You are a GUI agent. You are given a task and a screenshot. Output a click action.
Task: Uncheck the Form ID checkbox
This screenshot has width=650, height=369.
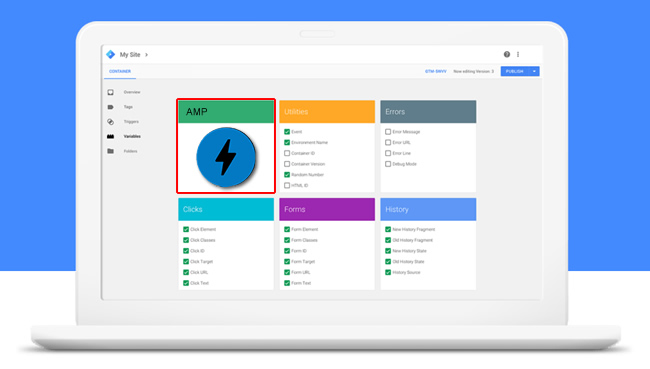(x=287, y=251)
